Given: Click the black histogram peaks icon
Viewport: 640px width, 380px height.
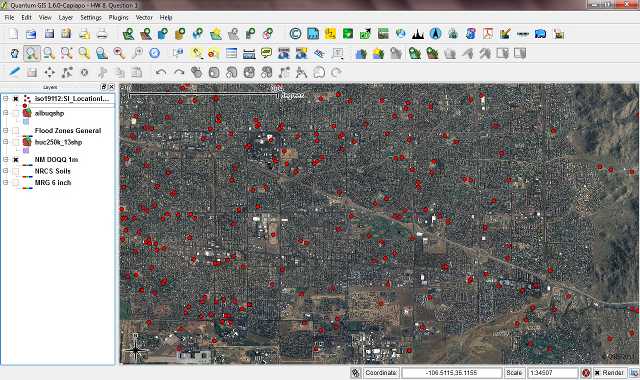Looking at the screenshot, I should (418, 33).
